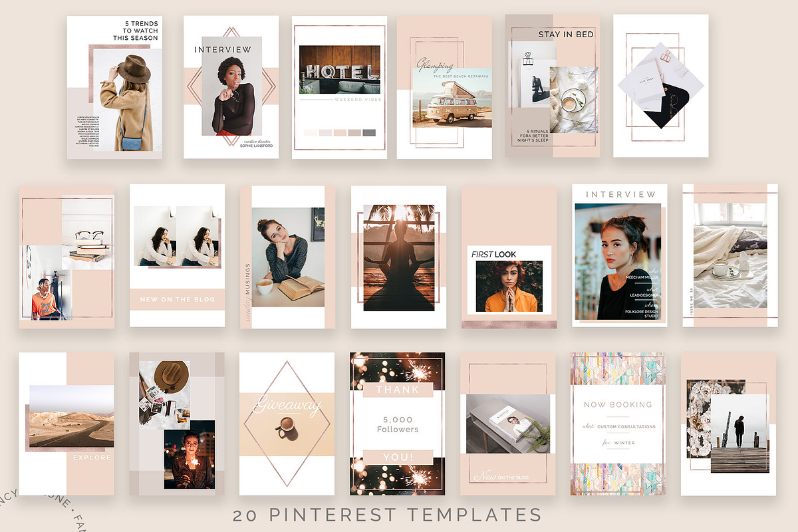Select the magazine on bench photo

[509, 424]
